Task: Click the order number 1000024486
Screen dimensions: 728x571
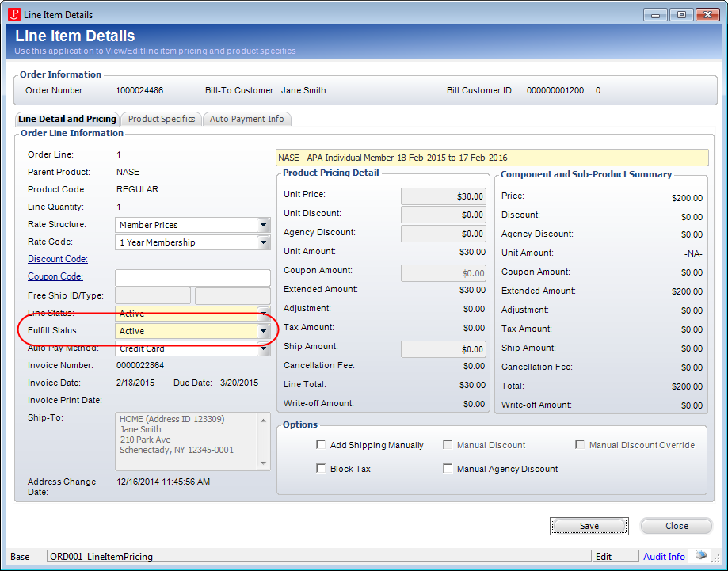Action: pos(139,90)
